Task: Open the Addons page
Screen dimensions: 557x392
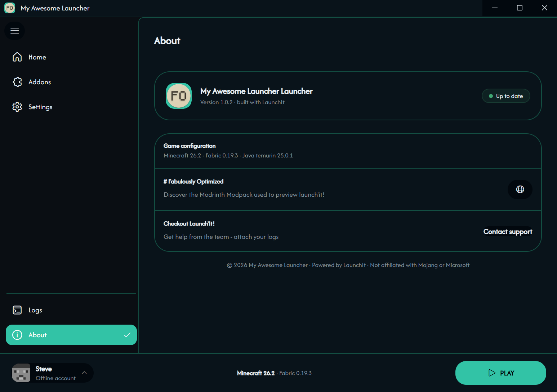Action: pyautogui.click(x=71, y=82)
